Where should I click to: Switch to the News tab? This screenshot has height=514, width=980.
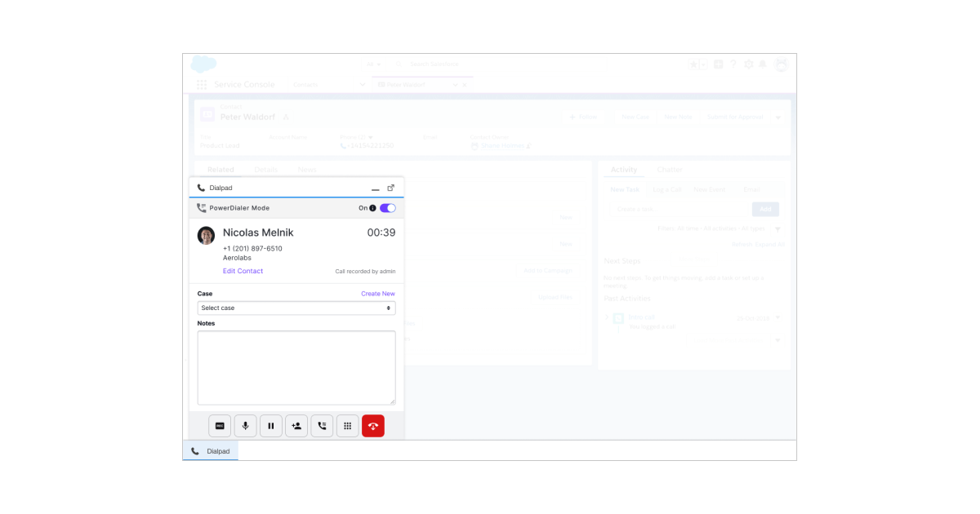[x=307, y=170]
